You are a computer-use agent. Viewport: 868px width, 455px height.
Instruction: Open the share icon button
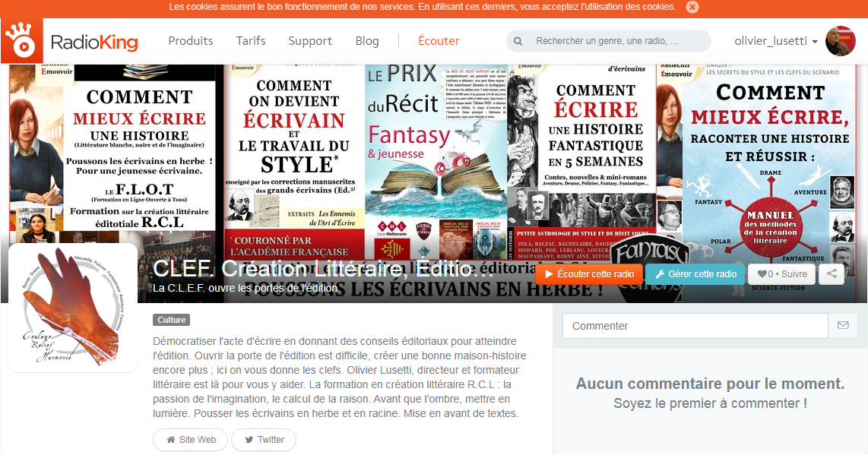click(832, 274)
